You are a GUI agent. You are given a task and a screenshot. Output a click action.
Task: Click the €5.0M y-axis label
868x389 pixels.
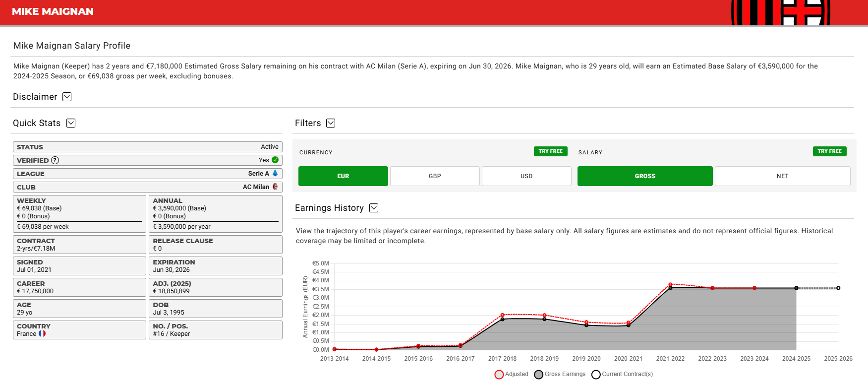coord(321,263)
